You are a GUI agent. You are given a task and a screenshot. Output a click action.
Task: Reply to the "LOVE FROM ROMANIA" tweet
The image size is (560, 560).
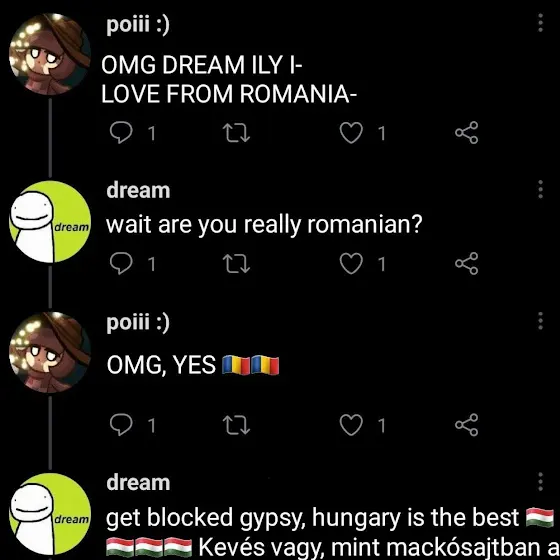coord(121,132)
